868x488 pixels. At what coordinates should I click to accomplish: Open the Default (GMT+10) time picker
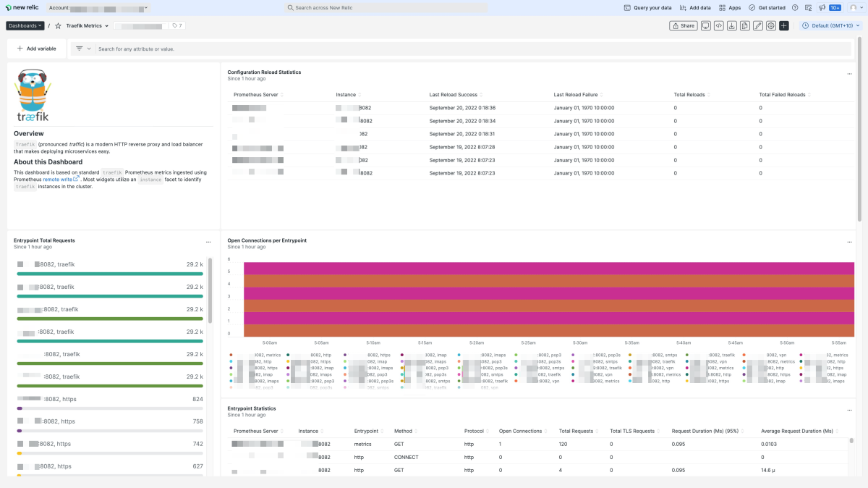(831, 25)
